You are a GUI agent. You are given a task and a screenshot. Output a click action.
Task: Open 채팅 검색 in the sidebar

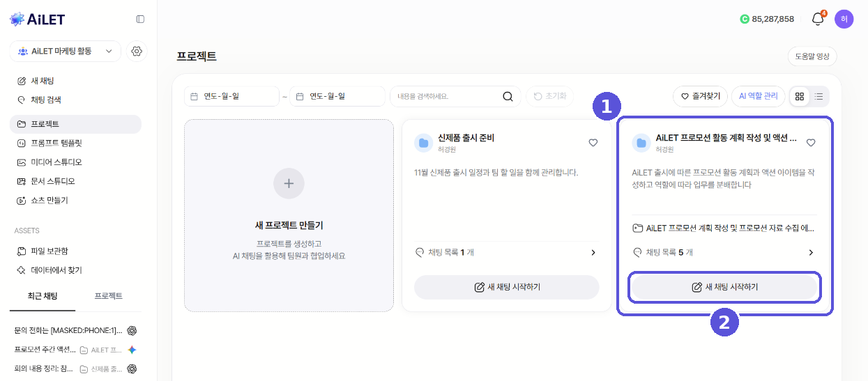pyautogui.click(x=75, y=100)
